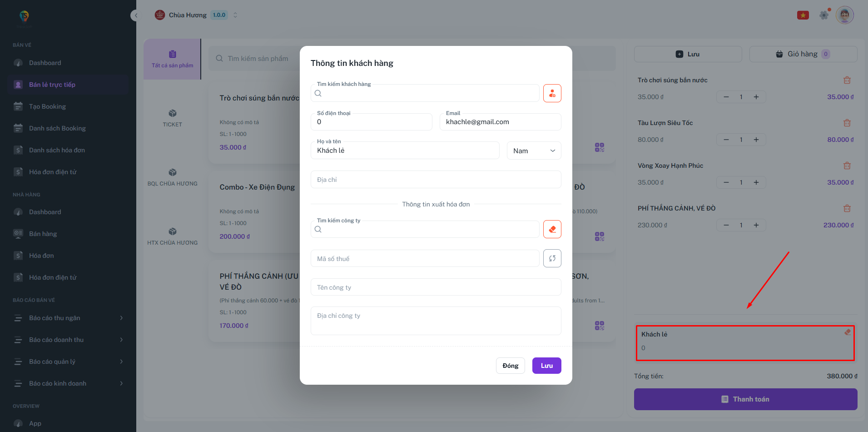Remove Trò chơi súng bắn nước via trash icon
Viewport: 868px width, 432px height.
tap(847, 80)
